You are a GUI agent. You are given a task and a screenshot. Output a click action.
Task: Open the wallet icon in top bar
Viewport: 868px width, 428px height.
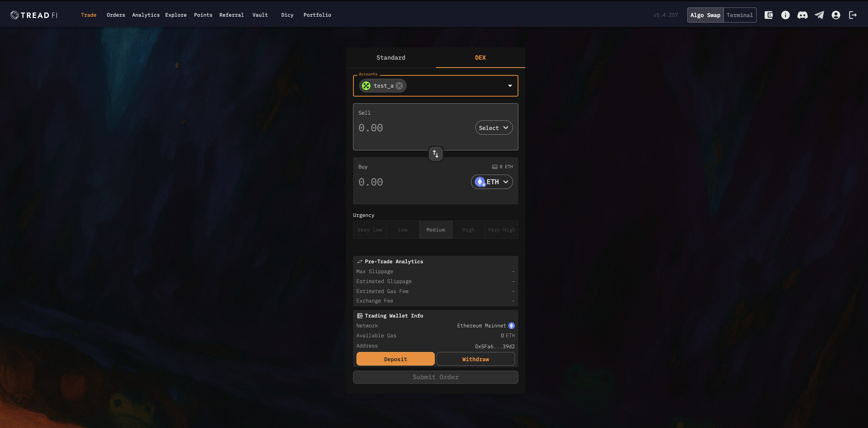[768, 15]
